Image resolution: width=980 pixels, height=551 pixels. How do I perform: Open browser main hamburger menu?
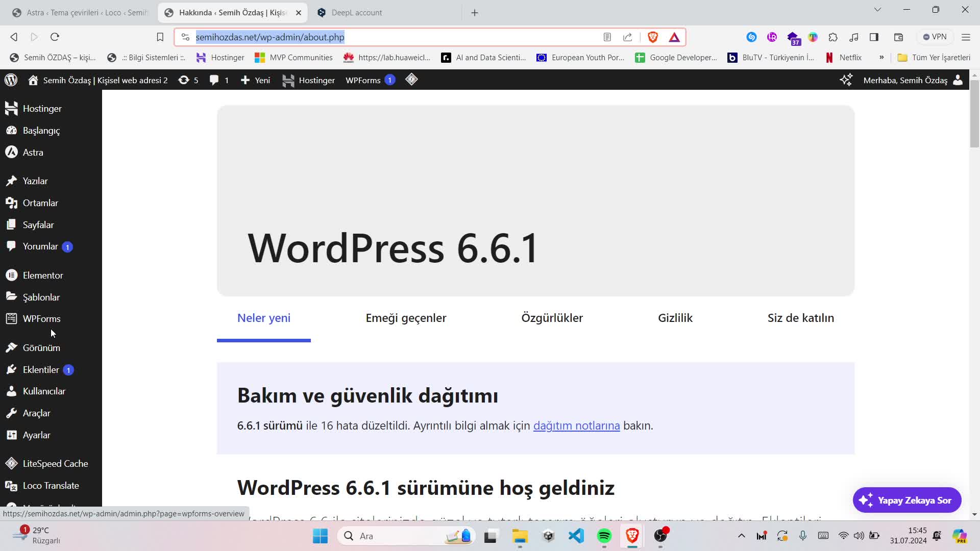pyautogui.click(x=966, y=37)
